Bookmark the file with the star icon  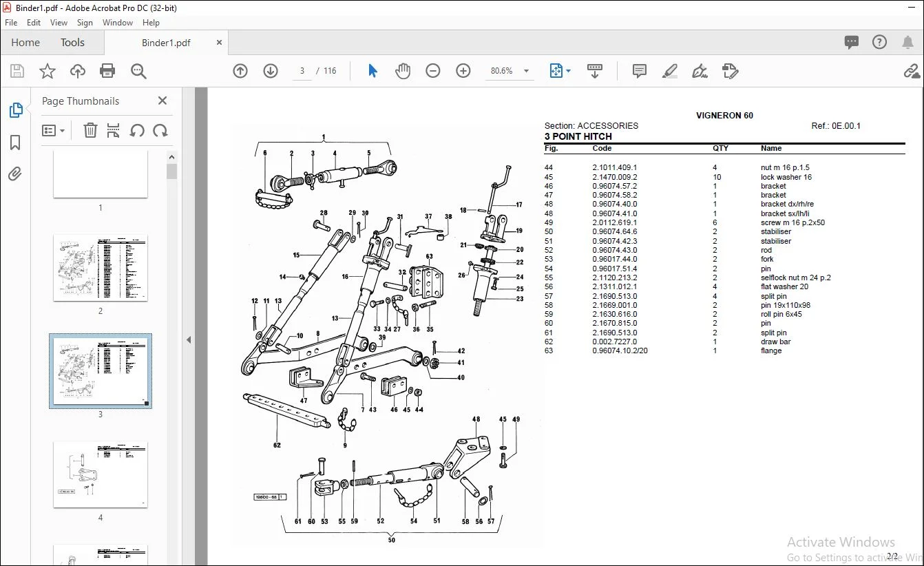click(48, 71)
